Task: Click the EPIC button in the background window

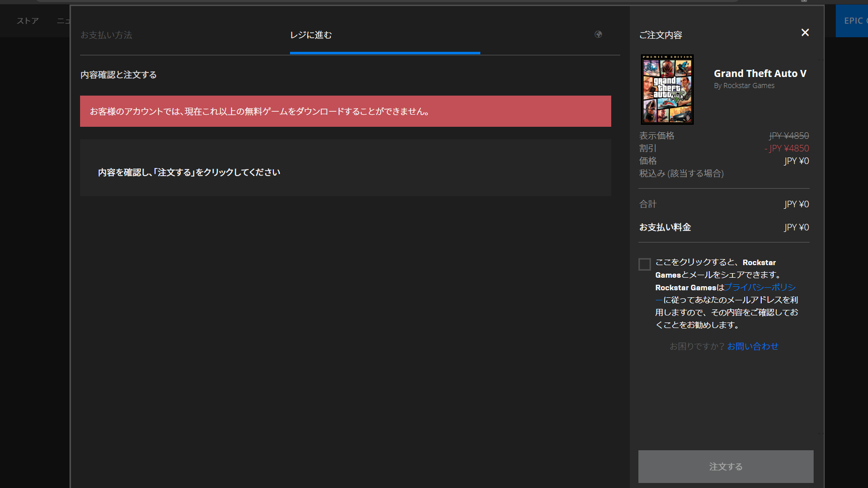Action: coord(852,21)
